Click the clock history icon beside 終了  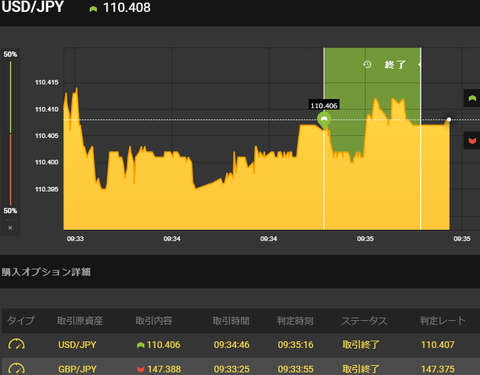coord(367,64)
